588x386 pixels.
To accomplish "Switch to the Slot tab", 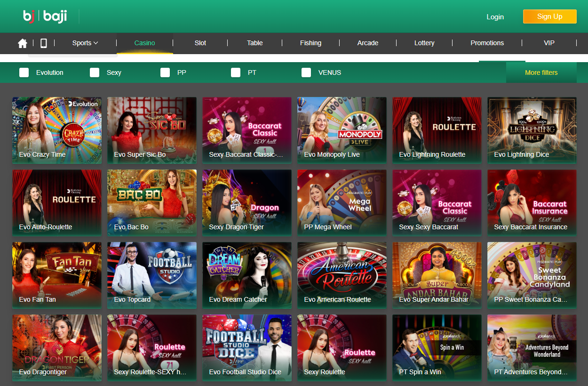I will coord(200,43).
